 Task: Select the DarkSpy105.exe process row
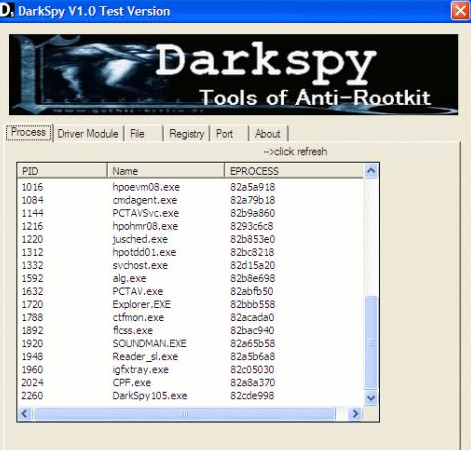point(190,396)
